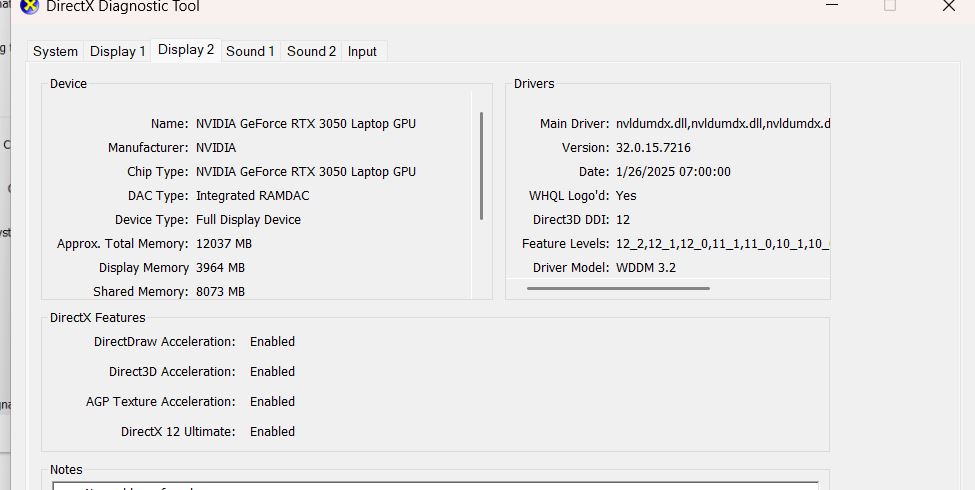Open the Display 1 tab

(118, 51)
